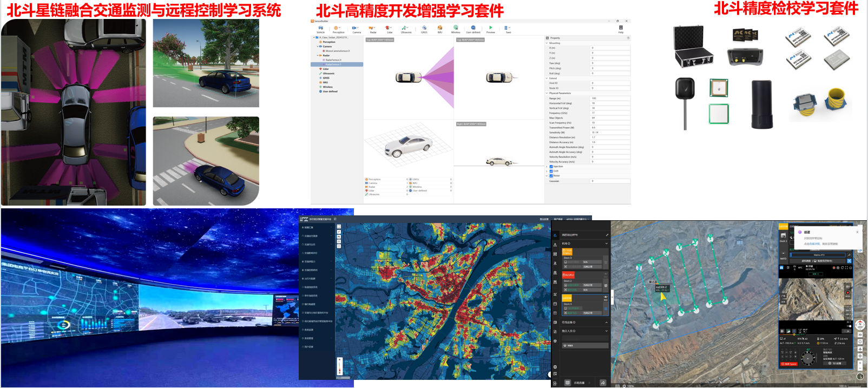Click the zoom slider on heat map
This screenshot has width=868, height=388.
[x=340, y=366]
